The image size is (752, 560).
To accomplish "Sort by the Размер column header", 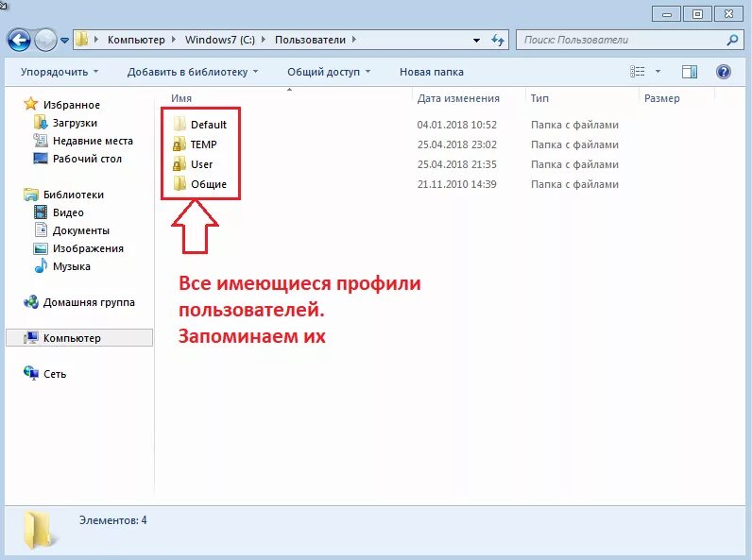I will (662, 98).
